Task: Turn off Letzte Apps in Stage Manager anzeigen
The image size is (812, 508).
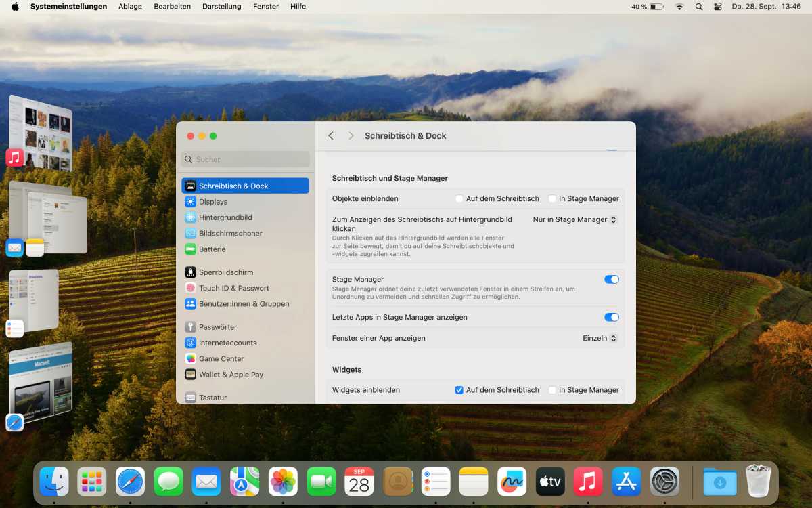Action: coord(611,317)
